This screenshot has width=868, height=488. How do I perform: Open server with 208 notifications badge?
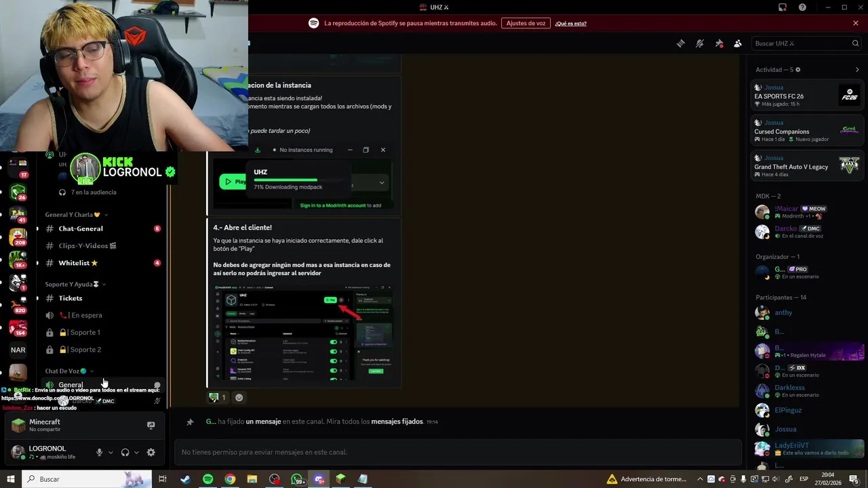tap(18, 237)
